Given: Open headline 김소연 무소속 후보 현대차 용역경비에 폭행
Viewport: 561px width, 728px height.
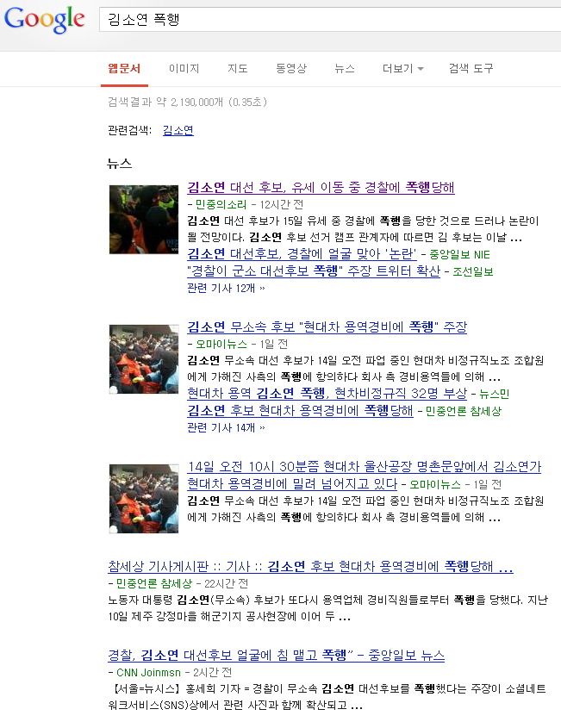Looking at the screenshot, I should click(x=327, y=327).
